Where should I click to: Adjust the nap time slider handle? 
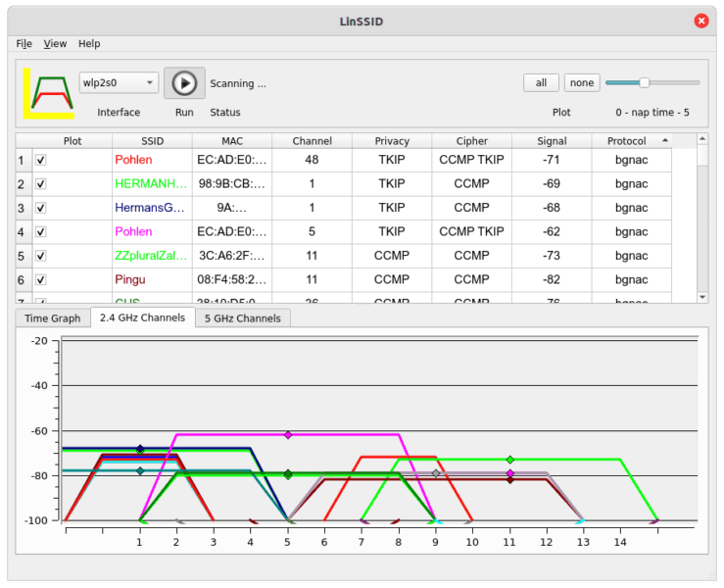(644, 82)
